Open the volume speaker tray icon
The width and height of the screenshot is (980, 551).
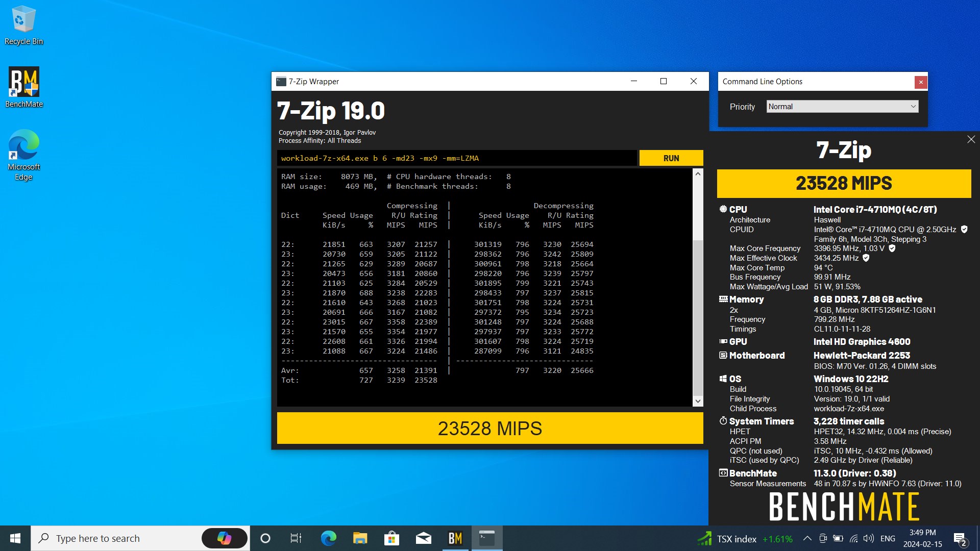point(868,538)
